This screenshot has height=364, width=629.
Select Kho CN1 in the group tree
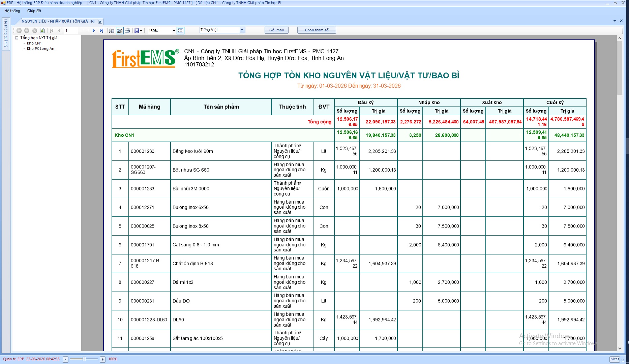click(x=34, y=43)
